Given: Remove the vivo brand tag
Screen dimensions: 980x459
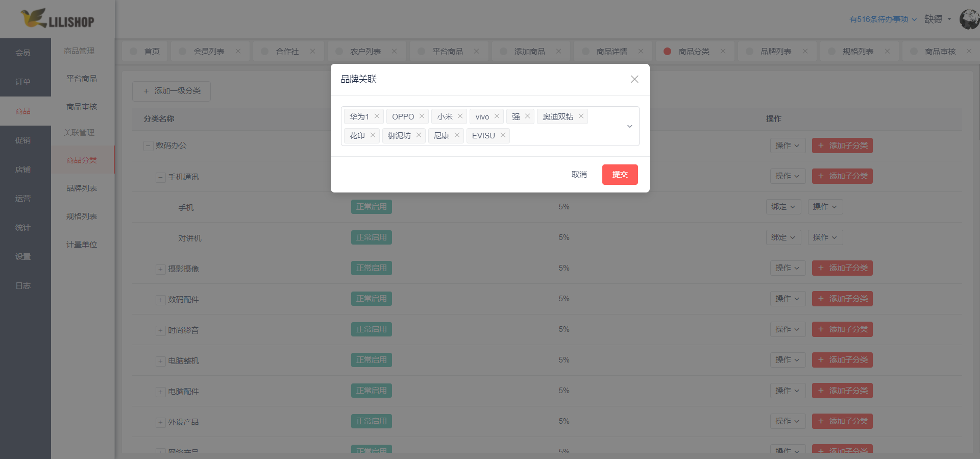Looking at the screenshot, I should click(x=497, y=116).
